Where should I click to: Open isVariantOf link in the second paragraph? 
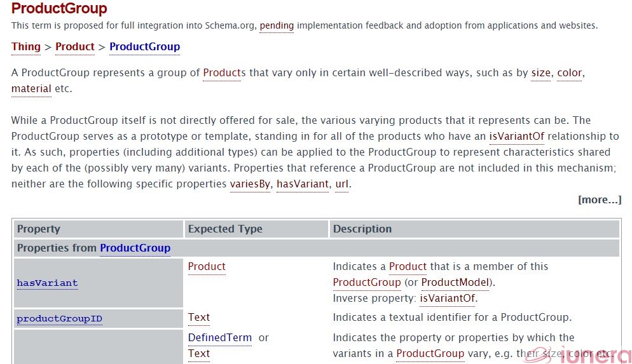click(516, 136)
